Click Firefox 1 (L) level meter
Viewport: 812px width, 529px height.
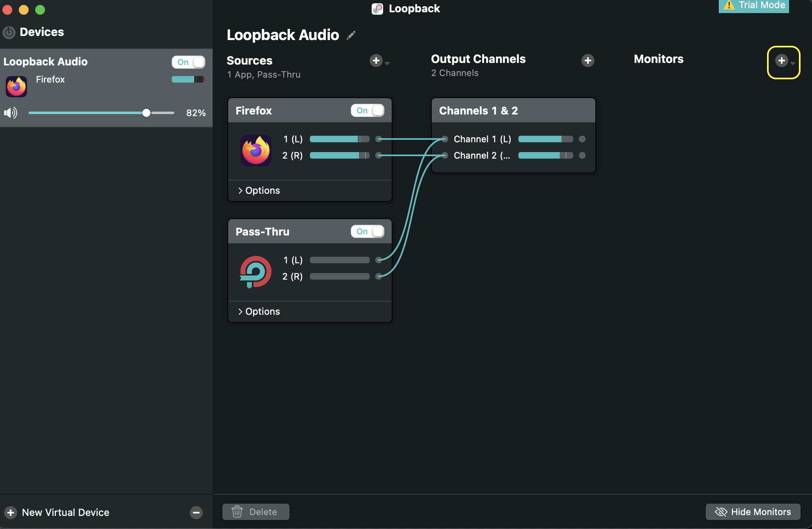tap(339, 139)
